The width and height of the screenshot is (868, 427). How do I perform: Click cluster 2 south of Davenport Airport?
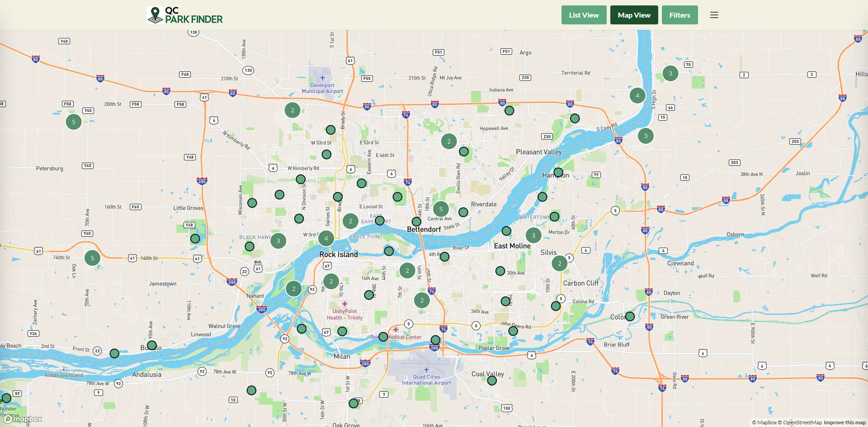[292, 110]
